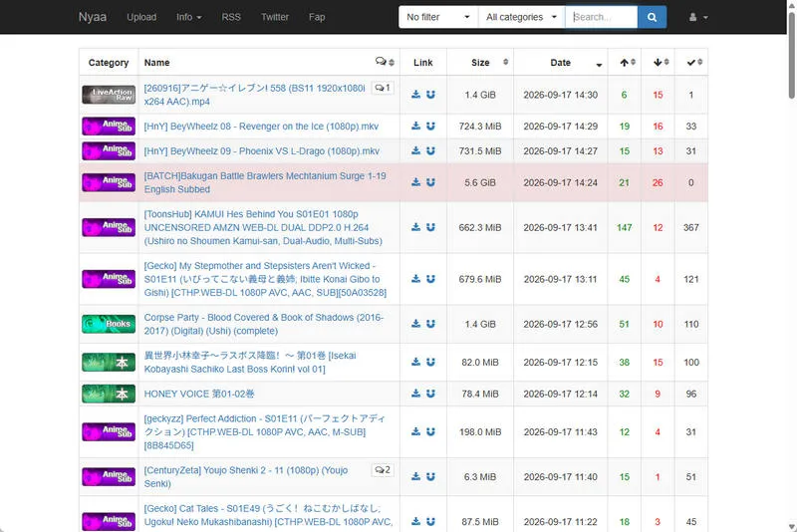Open HONEY VOICE 第01-02巻 torrent page
Image resolution: width=797 pixels, height=532 pixels.
point(198,394)
